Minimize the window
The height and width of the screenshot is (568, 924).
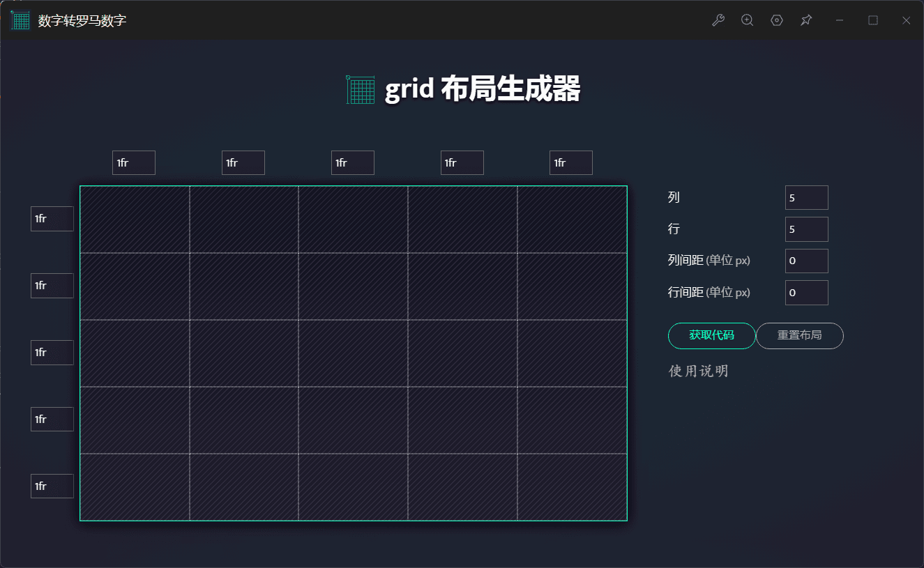click(x=840, y=20)
